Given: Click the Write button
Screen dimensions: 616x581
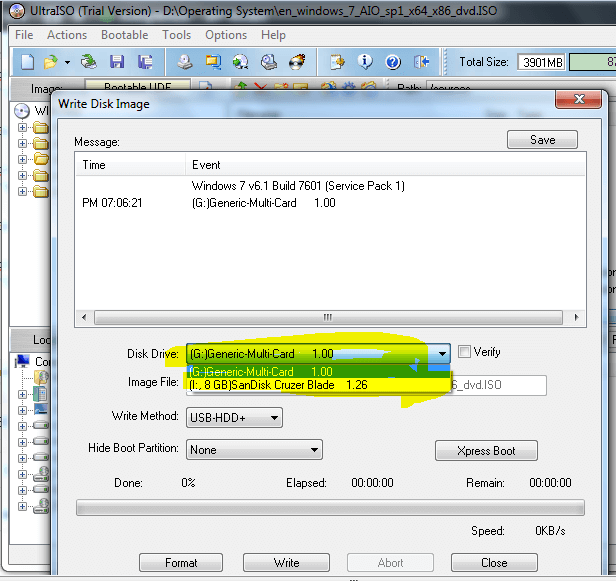Looking at the screenshot, I should 286,562.
